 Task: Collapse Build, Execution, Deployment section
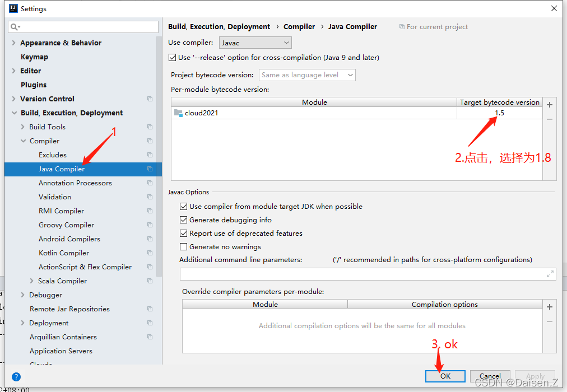14,113
